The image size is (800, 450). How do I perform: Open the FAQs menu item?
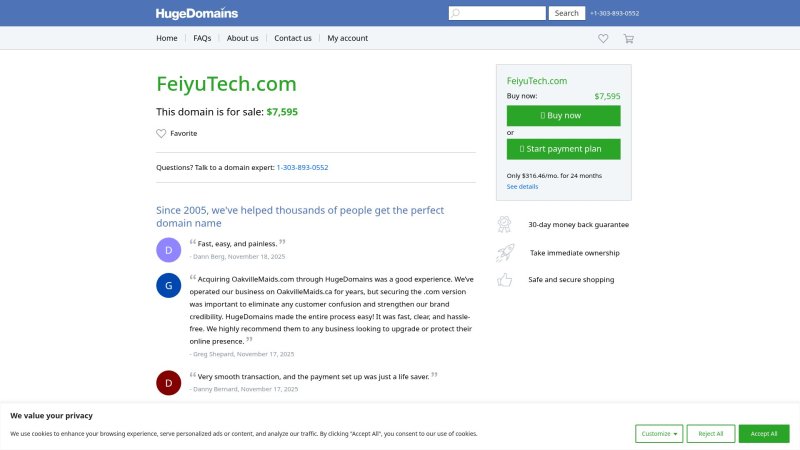click(202, 38)
